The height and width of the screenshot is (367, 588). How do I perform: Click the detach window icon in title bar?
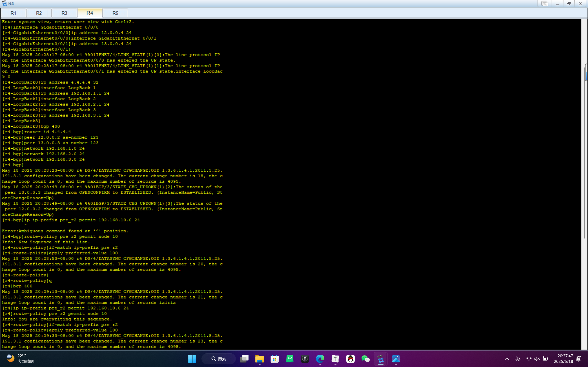point(545,4)
